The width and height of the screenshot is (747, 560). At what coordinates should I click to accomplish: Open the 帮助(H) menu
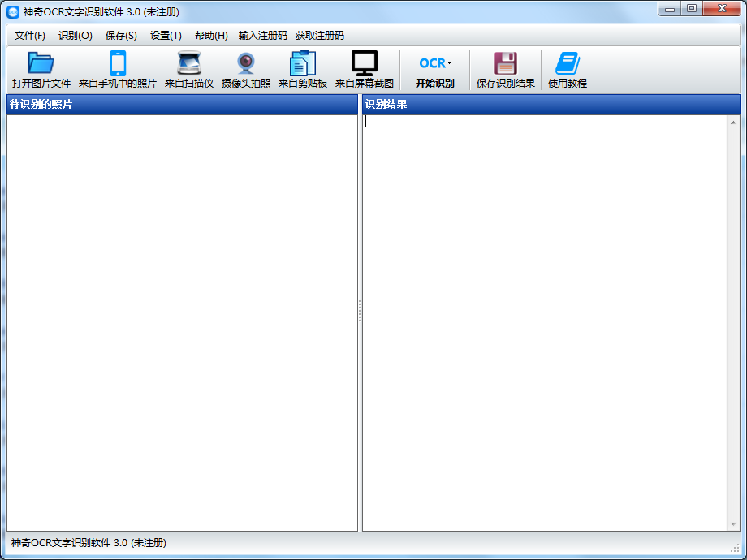[x=211, y=36]
